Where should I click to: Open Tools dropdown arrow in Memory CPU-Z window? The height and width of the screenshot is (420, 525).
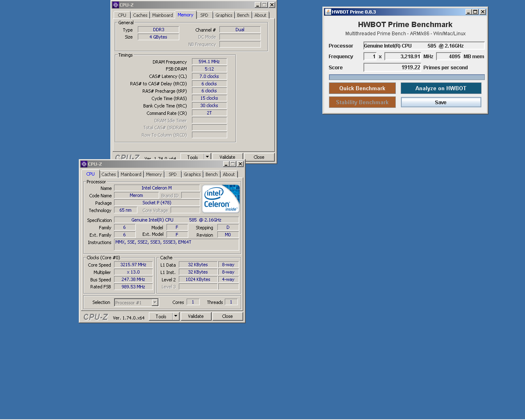[x=207, y=157]
